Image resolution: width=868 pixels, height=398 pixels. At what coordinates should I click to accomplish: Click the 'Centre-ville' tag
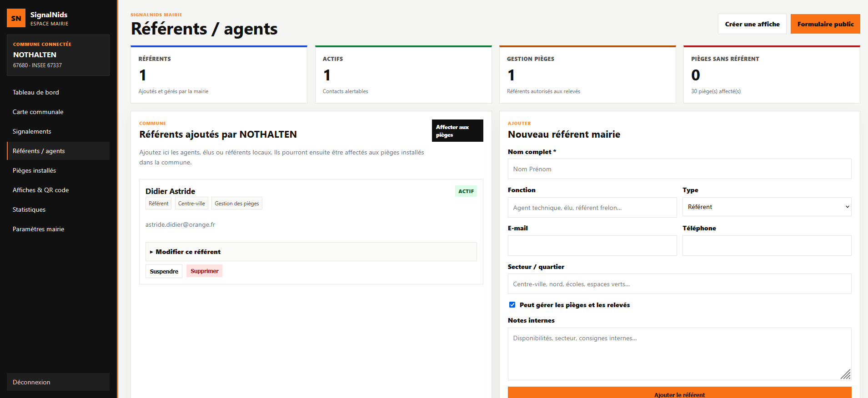point(191,204)
